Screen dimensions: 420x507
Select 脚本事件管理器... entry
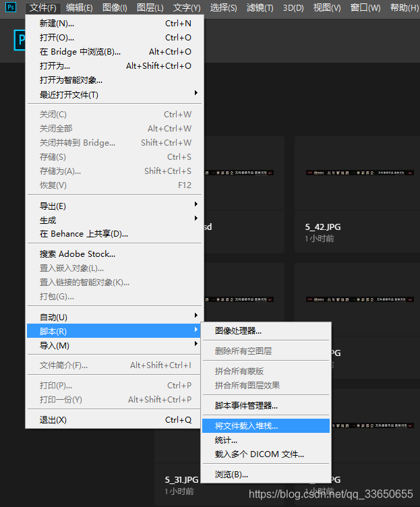click(266, 405)
